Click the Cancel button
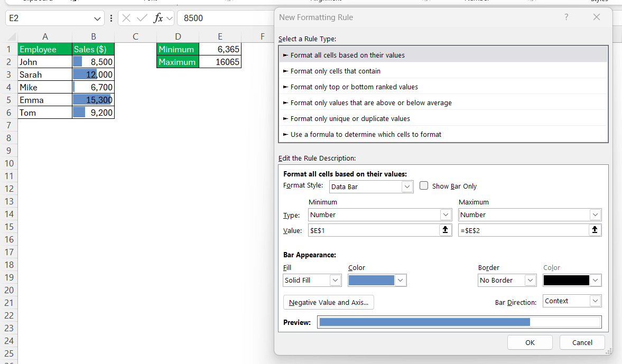Image resolution: width=622 pixels, height=364 pixels. 582,342
